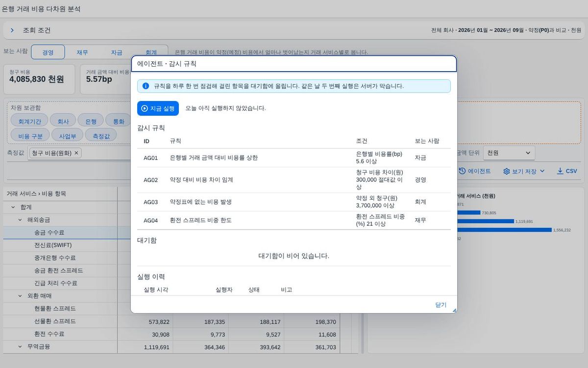Click the 5.57bp KPI card
Screen dimensions: 588x368
[x=105, y=79]
